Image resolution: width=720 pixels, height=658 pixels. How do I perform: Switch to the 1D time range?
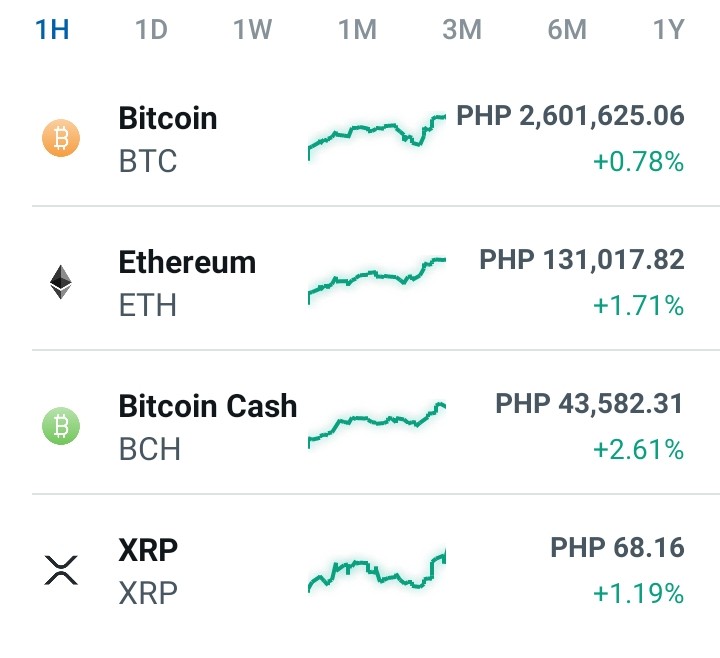coord(151,29)
